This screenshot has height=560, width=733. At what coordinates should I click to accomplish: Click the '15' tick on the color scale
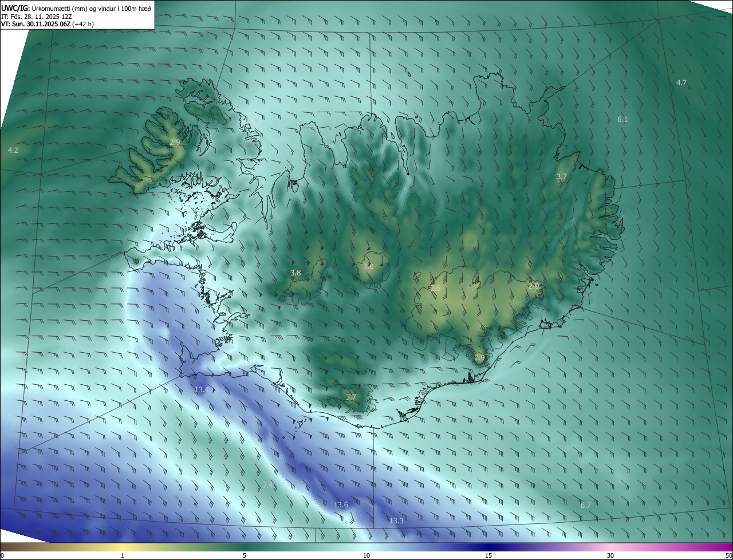tap(488, 555)
